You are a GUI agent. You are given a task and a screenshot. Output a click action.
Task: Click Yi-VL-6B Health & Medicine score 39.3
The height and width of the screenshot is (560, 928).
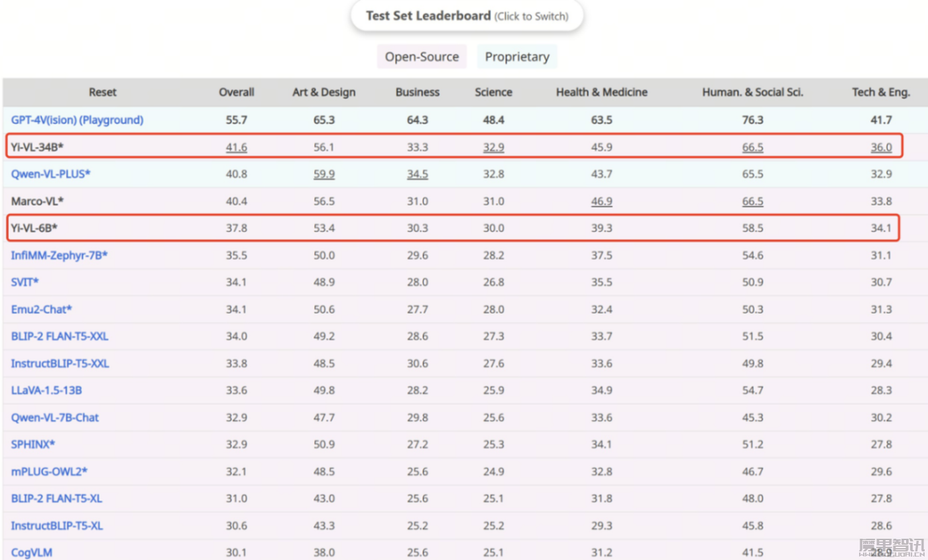tap(602, 229)
